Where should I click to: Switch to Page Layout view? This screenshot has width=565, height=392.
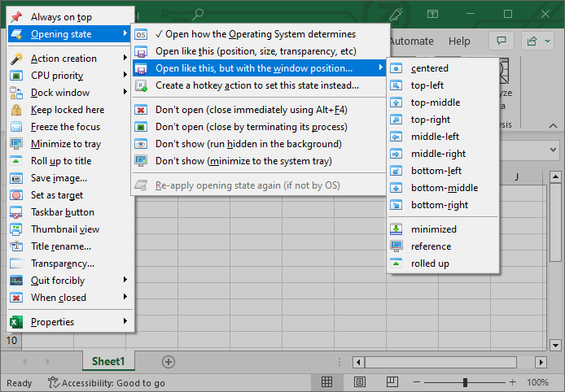pyautogui.click(x=360, y=382)
